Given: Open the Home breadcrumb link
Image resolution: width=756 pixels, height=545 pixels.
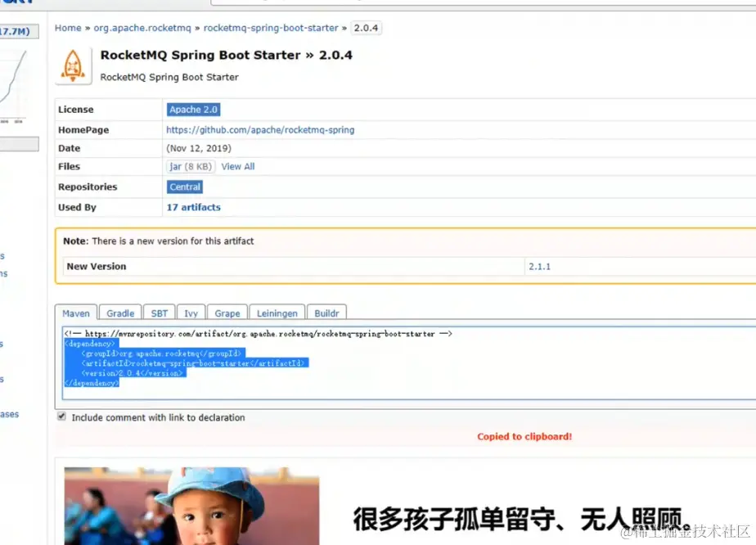Looking at the screenshot, I should tap(68, 28).
